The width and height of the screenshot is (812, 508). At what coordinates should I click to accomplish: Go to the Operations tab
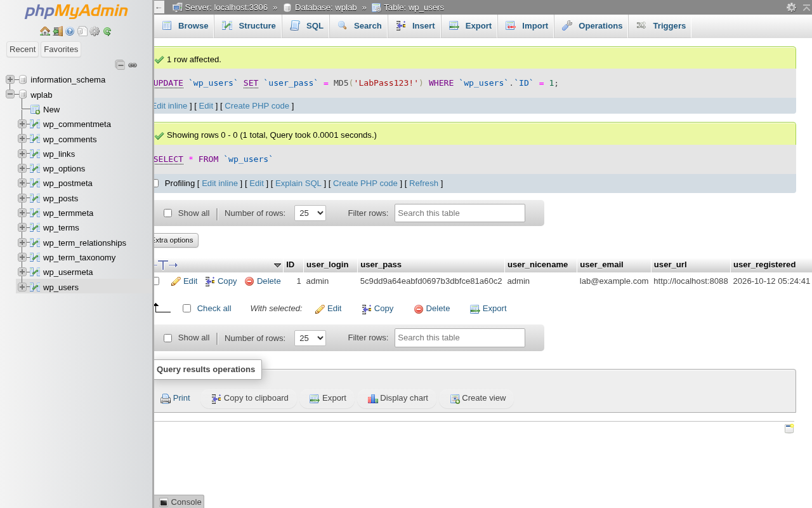pyautogui.click(x=592, y=26)
